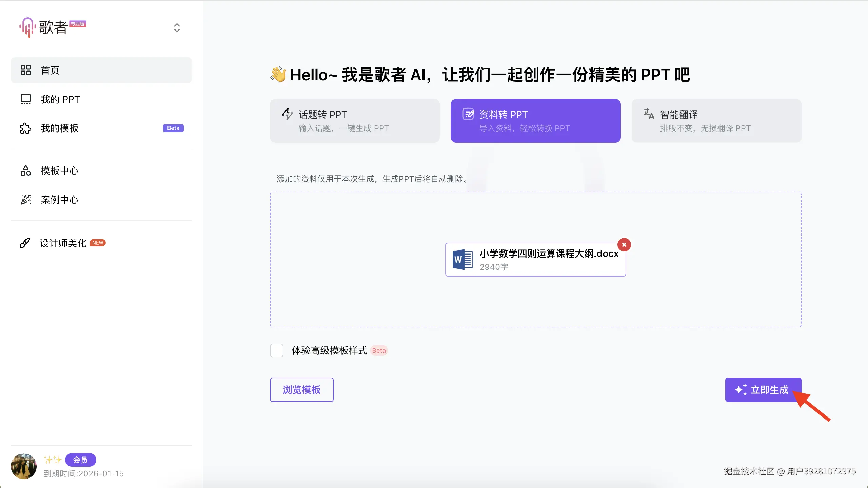Click the 会员 badge

point(81,460)
